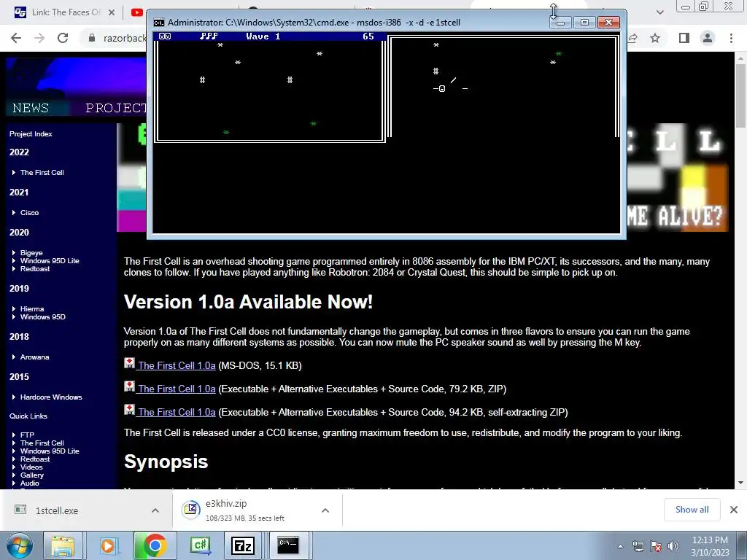Open downloaded 1stcell.exe from download bar

(56, 510)
